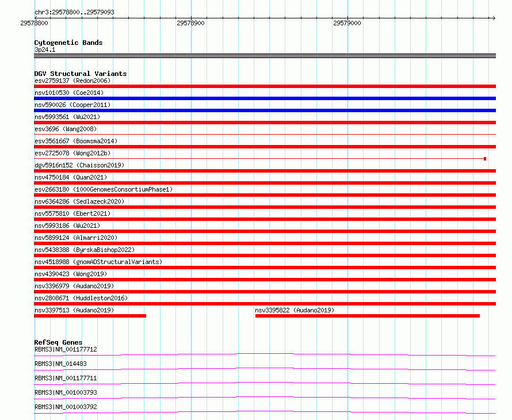512x420 pixels.
Task: Click the esv2759137 (Redon2006) variant label
Action: tap(72, 81)
